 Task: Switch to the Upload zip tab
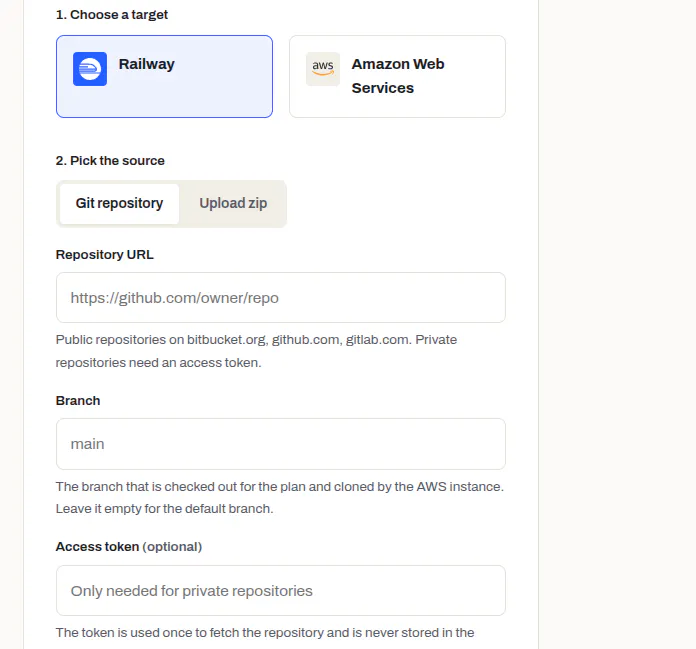tap(233, 204)
